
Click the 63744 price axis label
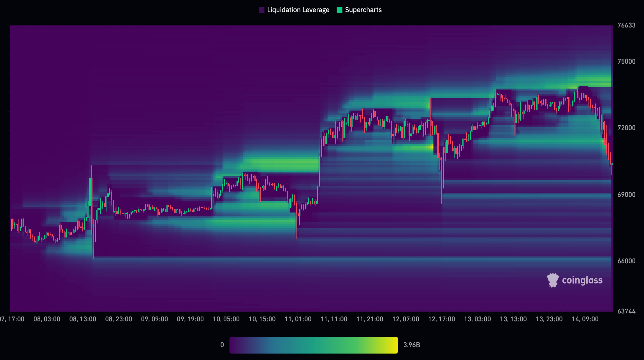click(x=626, y=311)
